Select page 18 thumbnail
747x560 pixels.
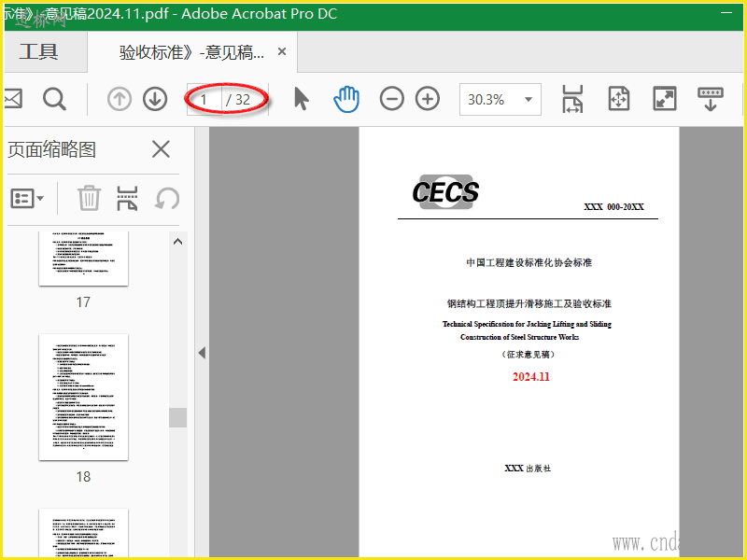pos(83,398)
